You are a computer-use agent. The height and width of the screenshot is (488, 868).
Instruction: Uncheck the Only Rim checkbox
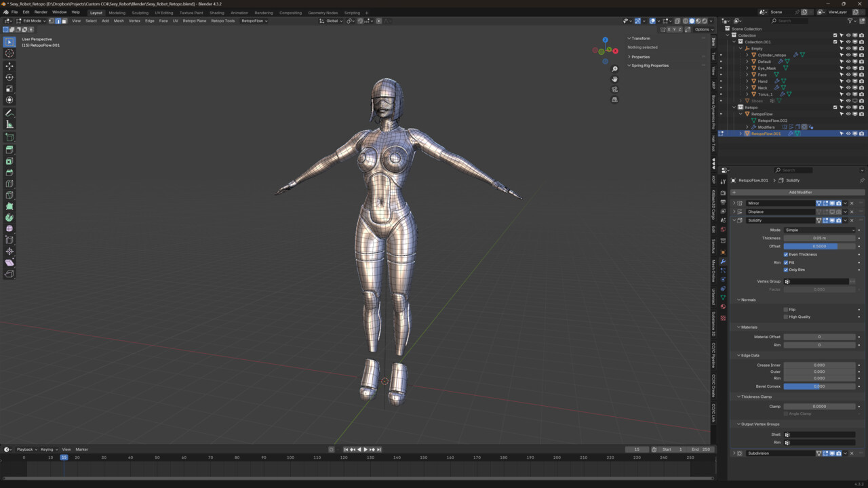click(786, 270)
